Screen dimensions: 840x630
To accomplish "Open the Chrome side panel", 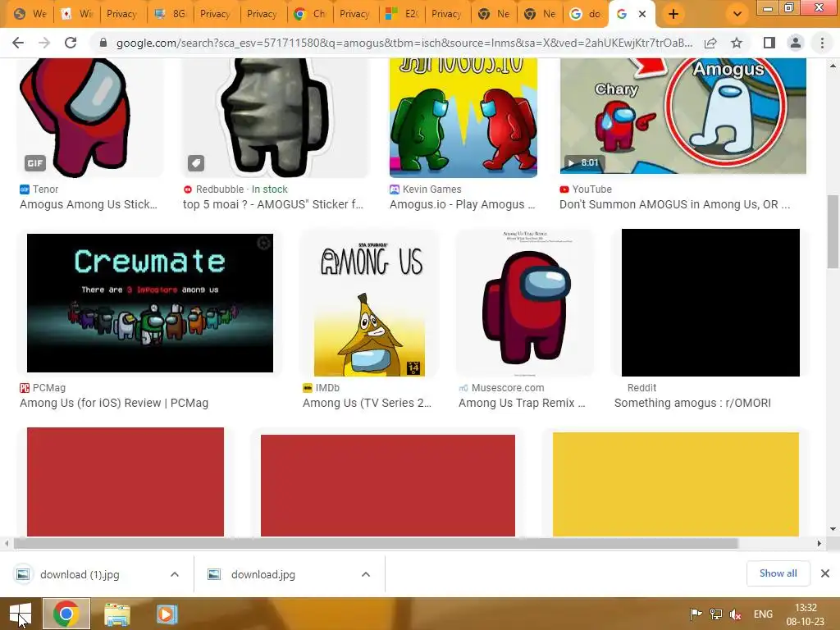I will click(769, 43).
